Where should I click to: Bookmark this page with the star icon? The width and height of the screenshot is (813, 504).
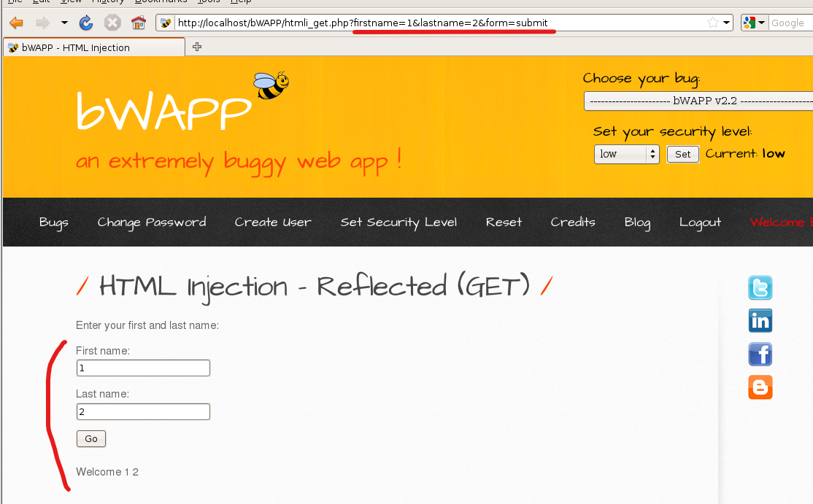click(x=713, y=23)
